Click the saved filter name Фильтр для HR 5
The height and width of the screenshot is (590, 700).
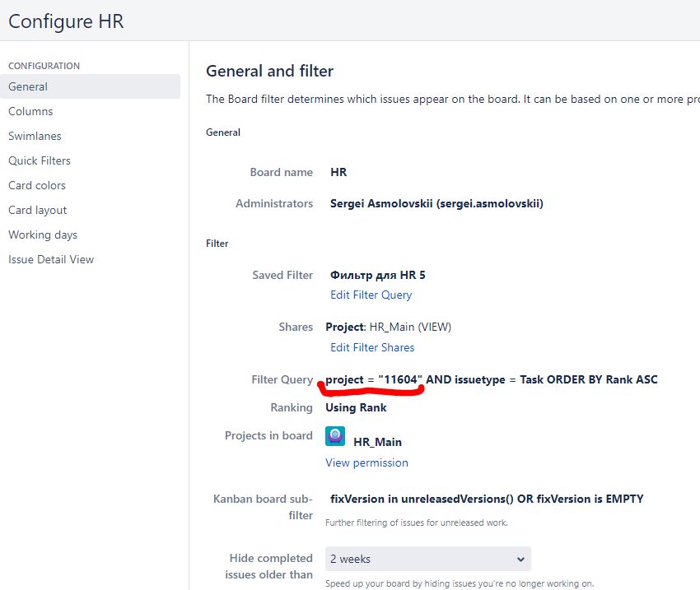[x=378, y=275]
